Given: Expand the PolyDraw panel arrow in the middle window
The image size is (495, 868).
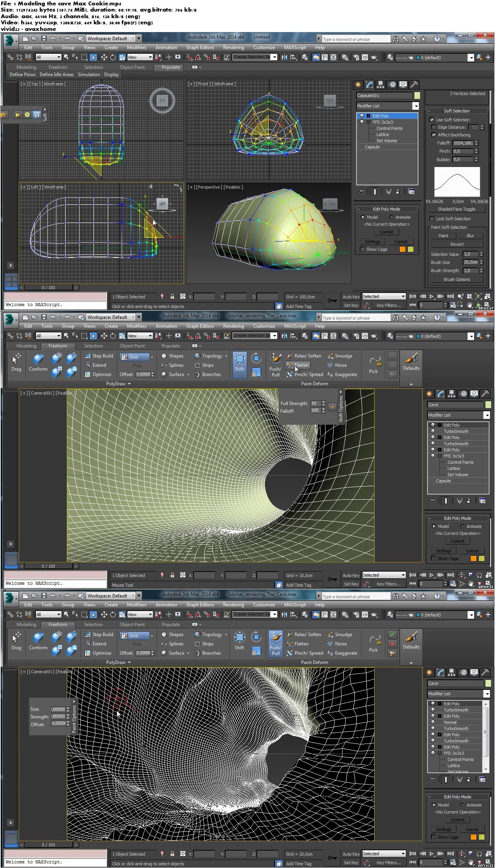Looking at the screenshot, I should tap(129, 384).
